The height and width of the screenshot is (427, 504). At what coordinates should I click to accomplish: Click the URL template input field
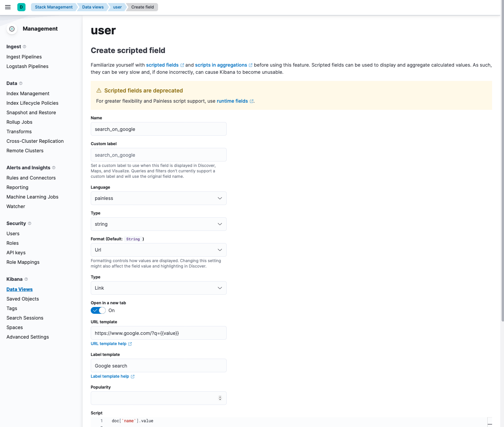pos(158,333)
